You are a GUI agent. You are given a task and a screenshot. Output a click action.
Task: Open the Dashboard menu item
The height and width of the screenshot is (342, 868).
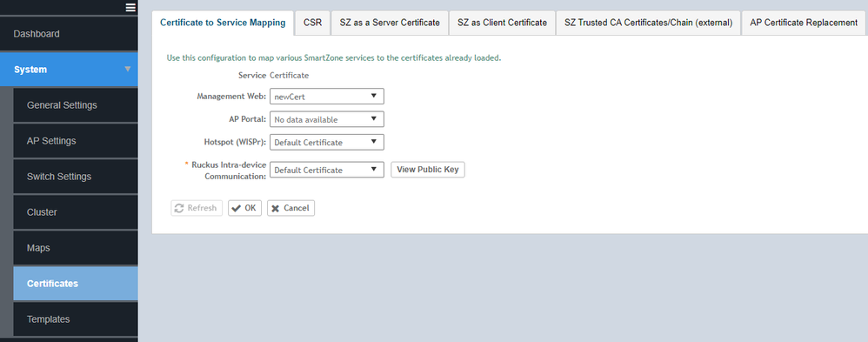pyautogui.click(x=69, y=34)
